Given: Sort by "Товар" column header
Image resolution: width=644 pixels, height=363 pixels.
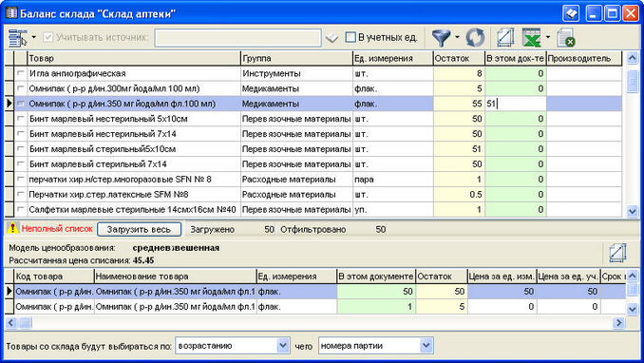Looking at the screenshot, I should [x=134, y=58].
